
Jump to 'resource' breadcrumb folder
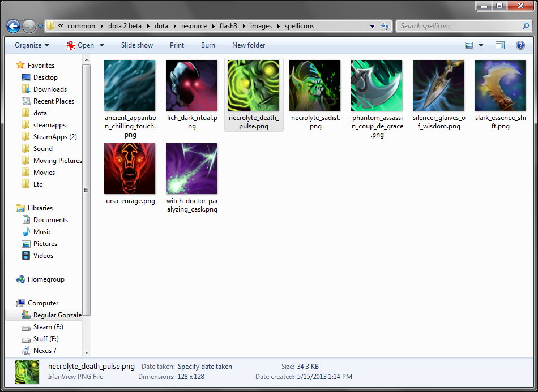pos(194,26)
